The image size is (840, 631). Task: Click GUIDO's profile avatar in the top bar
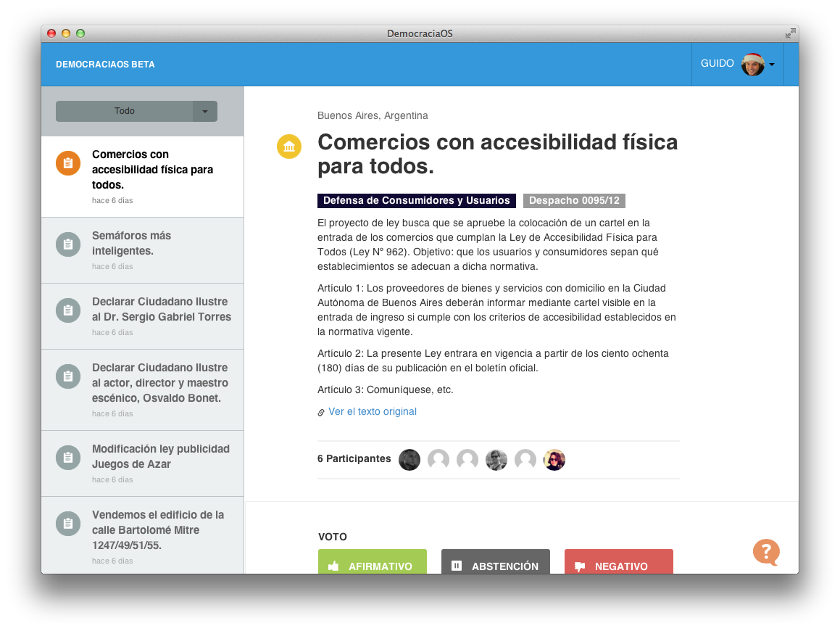click(x=754, y=64)
